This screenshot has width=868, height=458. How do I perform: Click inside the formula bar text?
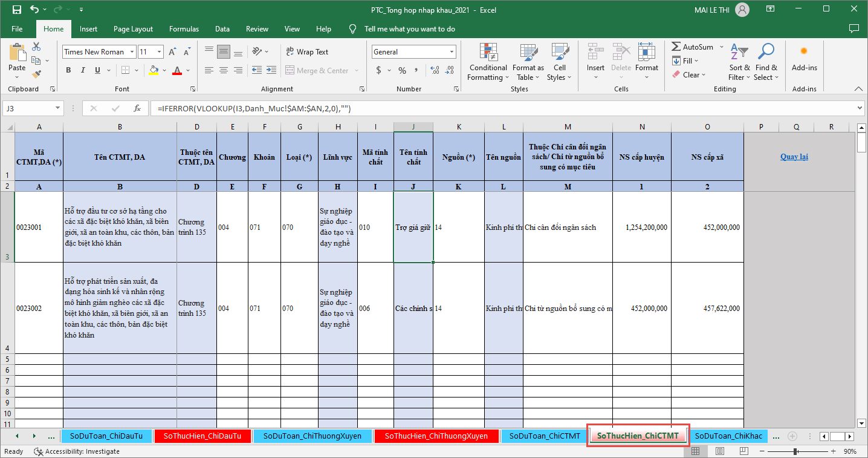click(x=423, y=109)
